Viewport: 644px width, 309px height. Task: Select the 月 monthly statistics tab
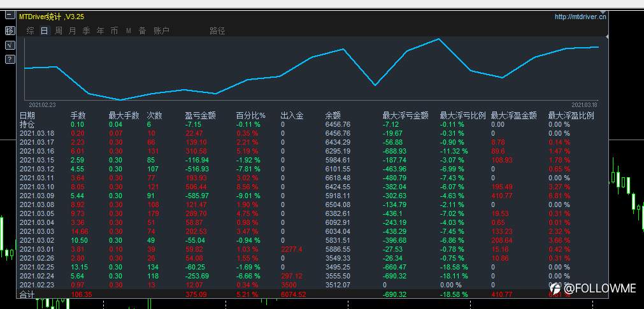point(72,31)
